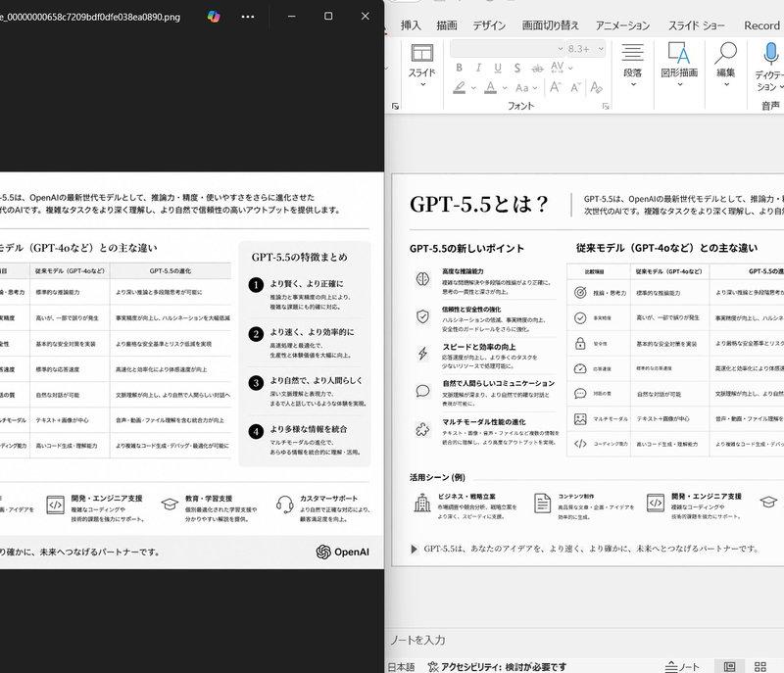Click 活用シーン (例) heading on slide
The width and height of the screenshot is (784, 673).
[x=437, y=478]
